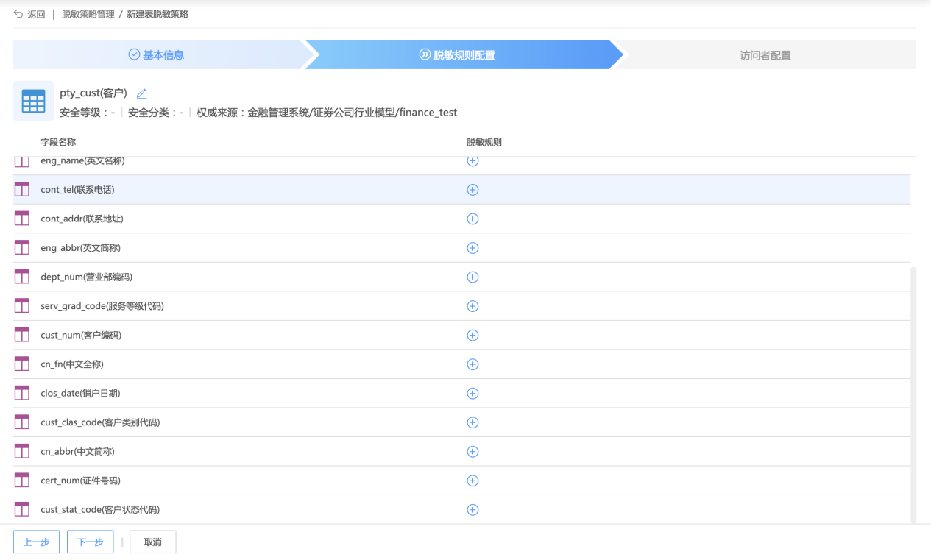This screenshot has width=931, height=560.
Task: Add masking rule for clos_date(销户日期)
Action: point(472,393)
